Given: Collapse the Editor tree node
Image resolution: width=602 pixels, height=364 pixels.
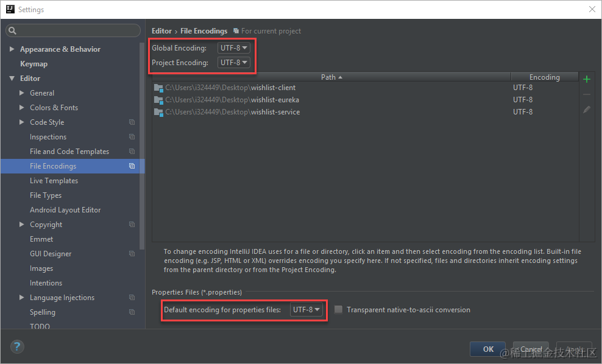Looking at the screenshot, I should [12, 79].
